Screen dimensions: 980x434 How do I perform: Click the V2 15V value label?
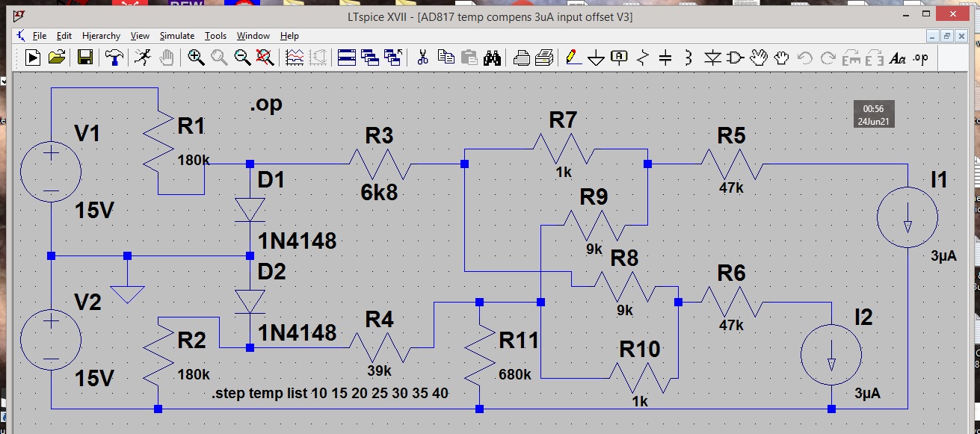point(95,378)
